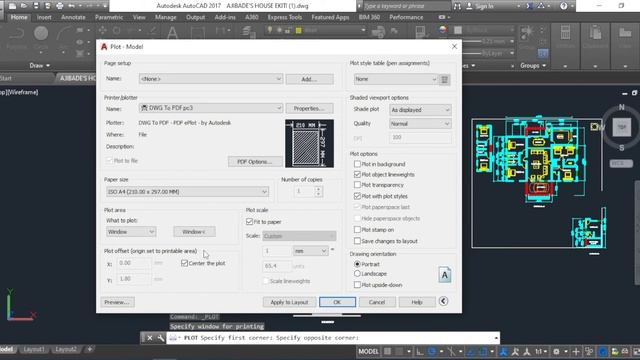The height and width of the screenshot is (360, 640).
Task: Uncheck Fit to paper
Action: tap(249, 222)
